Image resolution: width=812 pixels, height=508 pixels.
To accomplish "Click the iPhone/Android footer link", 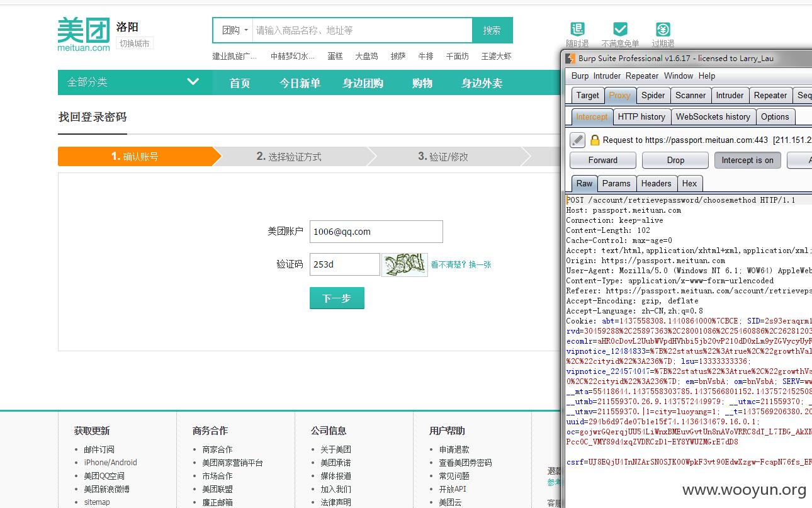I will (x=111, y=462).
